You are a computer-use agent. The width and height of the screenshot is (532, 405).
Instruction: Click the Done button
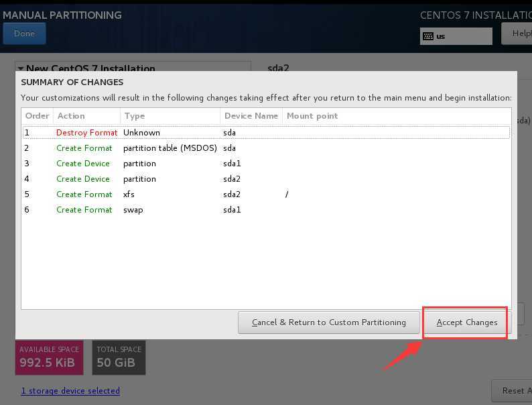click(x=24, y=34)
